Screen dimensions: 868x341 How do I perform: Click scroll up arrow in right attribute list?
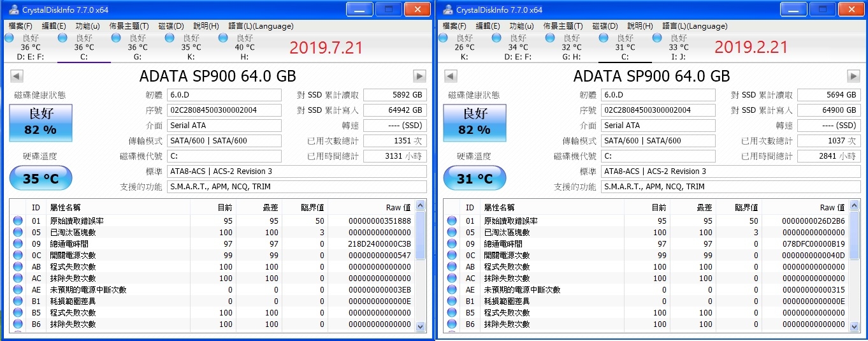[854, 205]
